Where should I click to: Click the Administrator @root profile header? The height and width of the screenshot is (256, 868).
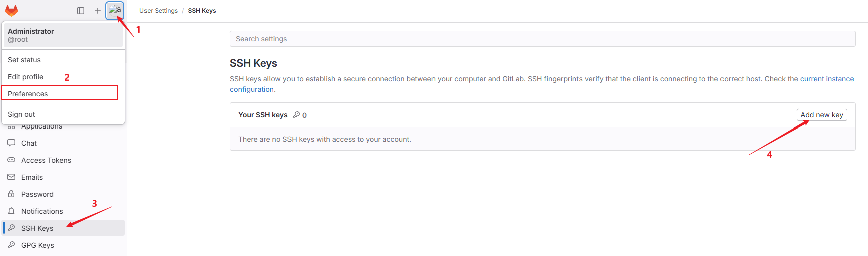(x=63, y=35)
